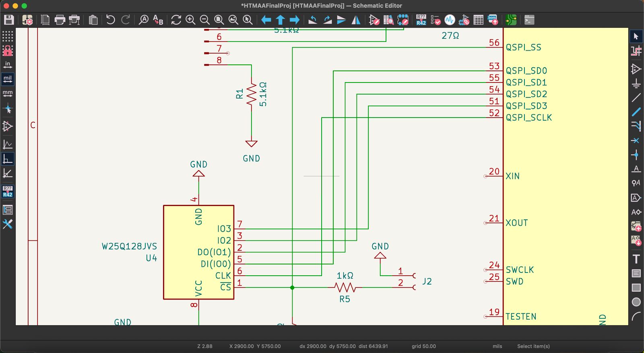Pick the Add Power Symbol tool
This screenshot has width=644, height=353.
click(x=636, y=84)
